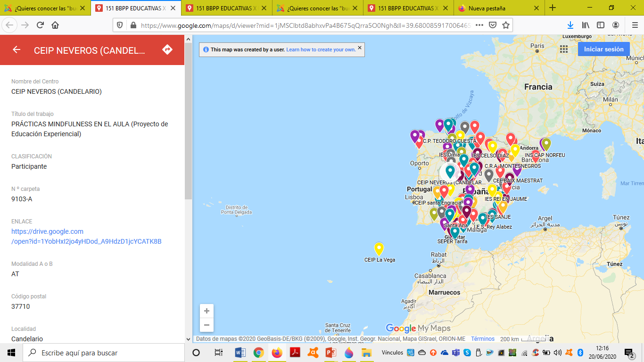Dismiss the 'map was created by a user' notice

[360, 48]
